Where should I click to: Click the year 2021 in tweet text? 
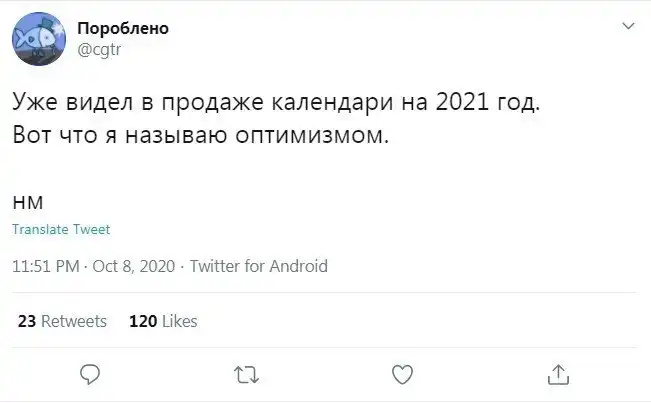pyautogui.click(x=466, y=102)
